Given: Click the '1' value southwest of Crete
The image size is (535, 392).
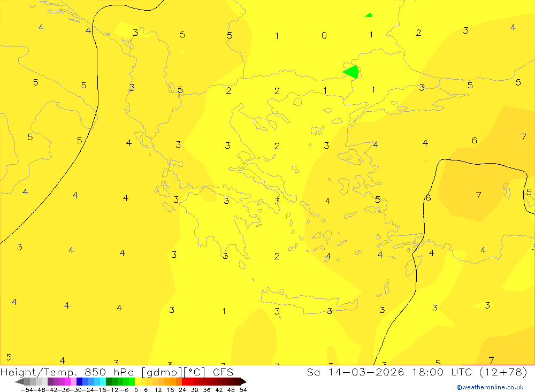Looking at the screenshot, I should click(x=224, y=311).
